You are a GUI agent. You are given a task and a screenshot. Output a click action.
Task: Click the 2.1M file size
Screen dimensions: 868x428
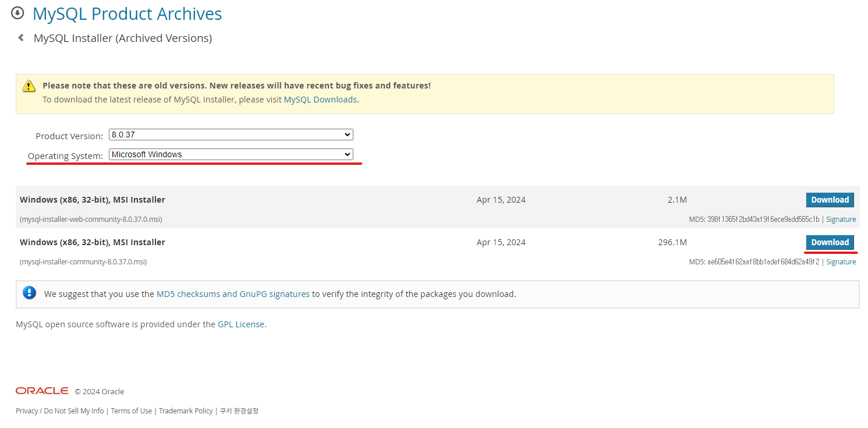click(x=677, y=200)
